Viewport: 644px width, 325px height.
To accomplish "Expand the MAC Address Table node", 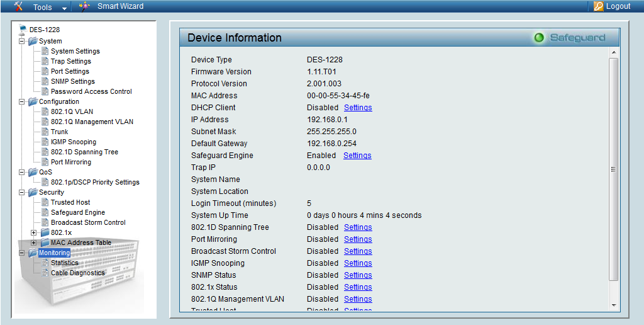I will pyautogui.click(x=34, y=242).
